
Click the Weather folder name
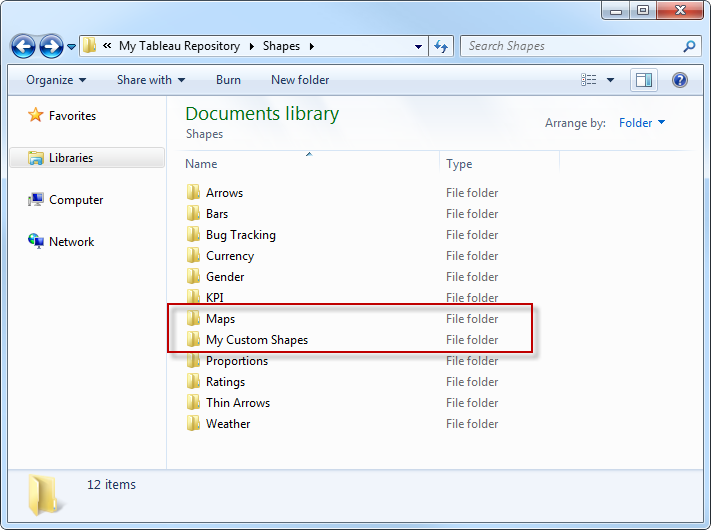[x=228, y=423]
